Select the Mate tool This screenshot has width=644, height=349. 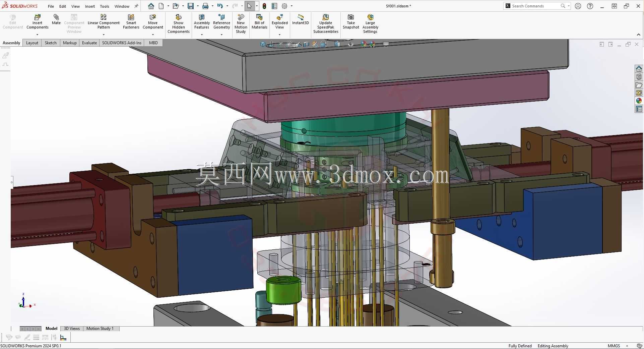(56, 19)
